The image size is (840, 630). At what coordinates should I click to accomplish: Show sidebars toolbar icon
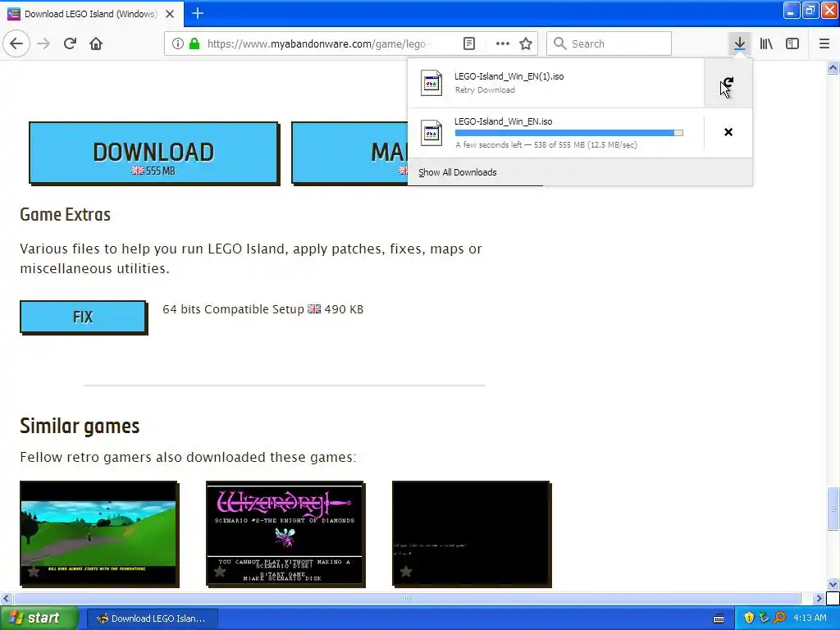792,43
